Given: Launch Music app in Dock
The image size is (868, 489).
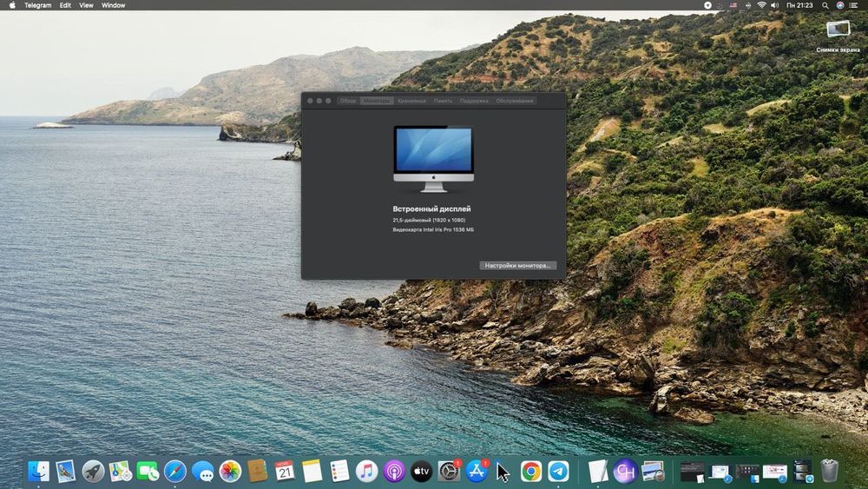Looking at the screenshot, I should pos(366,472).
